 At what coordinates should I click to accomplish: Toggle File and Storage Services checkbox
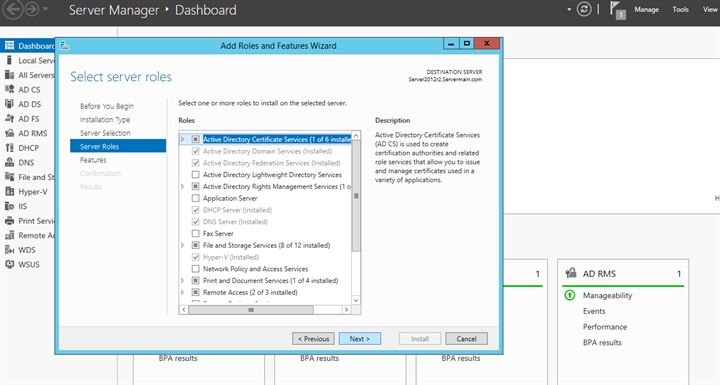196,245
